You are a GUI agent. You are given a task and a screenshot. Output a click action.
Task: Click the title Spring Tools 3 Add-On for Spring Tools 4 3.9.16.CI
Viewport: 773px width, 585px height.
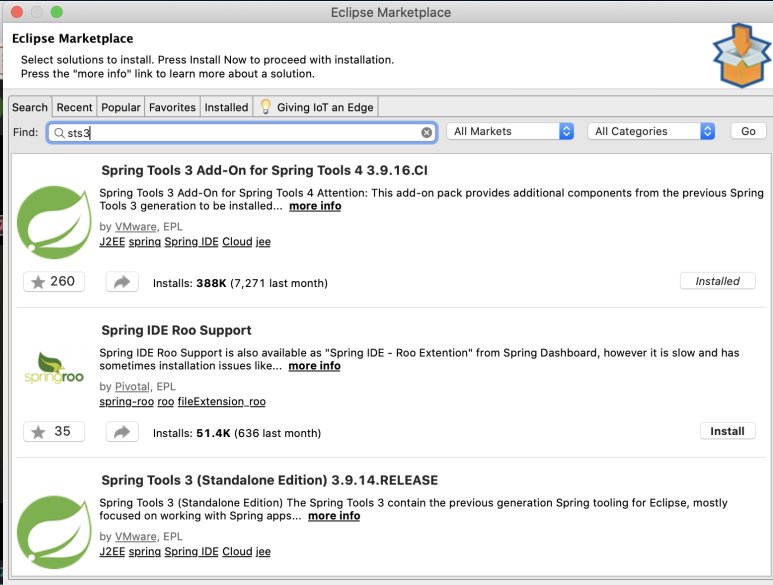[x=264, y=170]
